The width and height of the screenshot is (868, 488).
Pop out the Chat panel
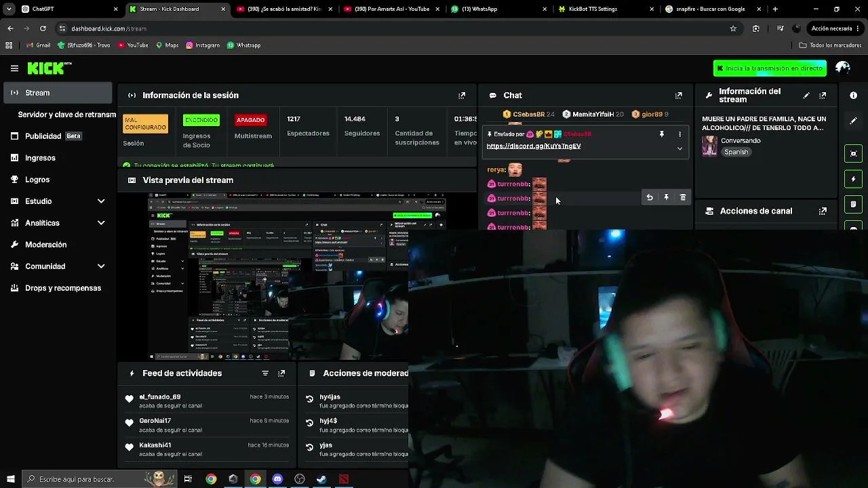[x=678, y=96]
